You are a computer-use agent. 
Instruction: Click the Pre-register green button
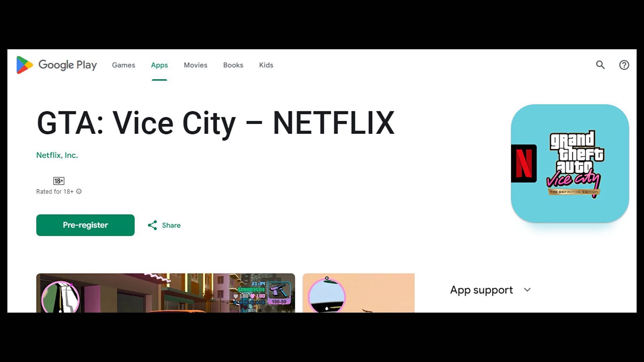(86, 225)
